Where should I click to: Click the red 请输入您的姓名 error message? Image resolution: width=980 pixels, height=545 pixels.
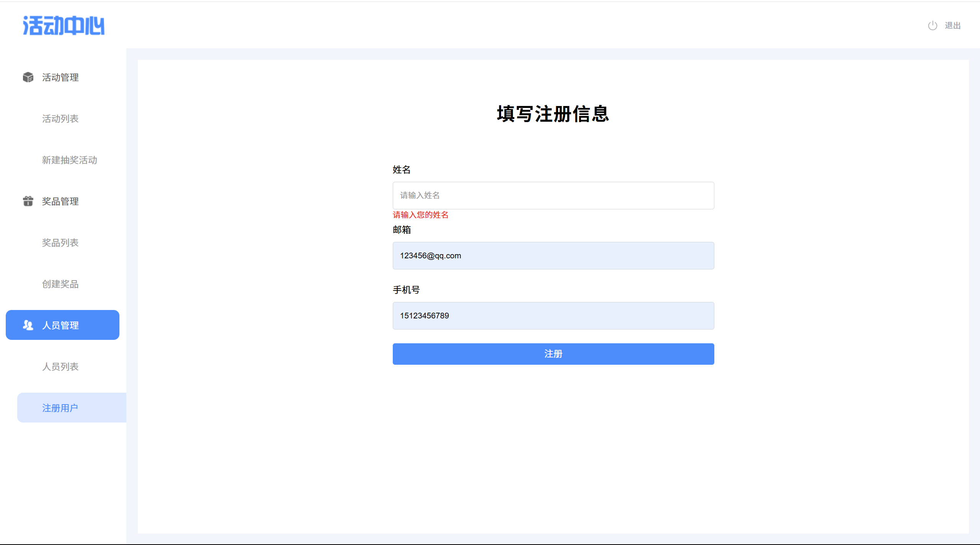[x=420, y=215]
